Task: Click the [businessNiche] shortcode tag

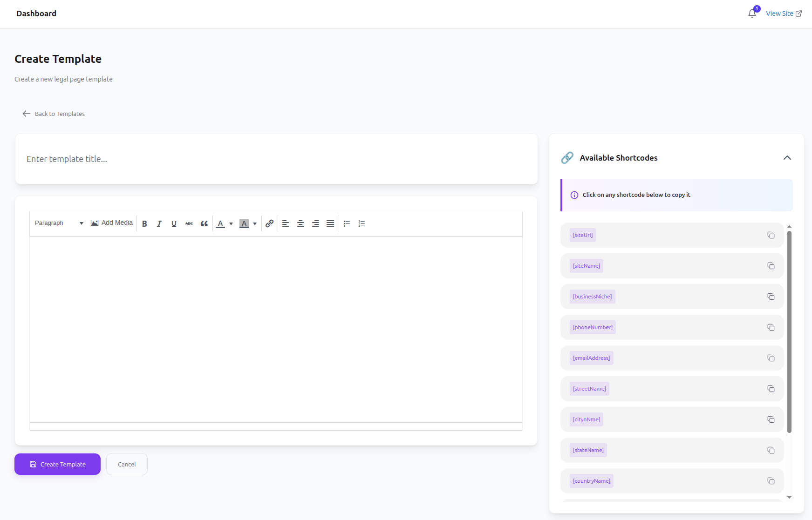Action: point(593,297)
